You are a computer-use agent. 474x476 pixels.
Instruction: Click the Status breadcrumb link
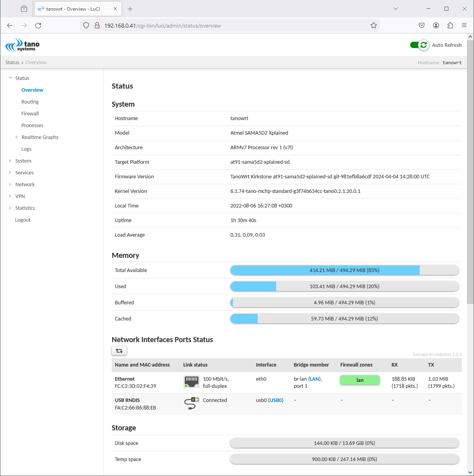point(12,62)
